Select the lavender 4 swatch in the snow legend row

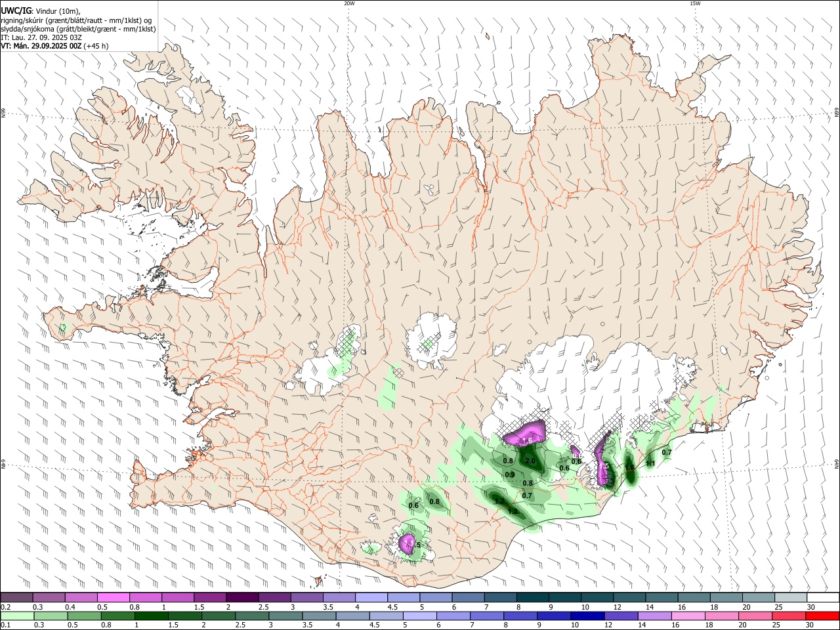370,598
